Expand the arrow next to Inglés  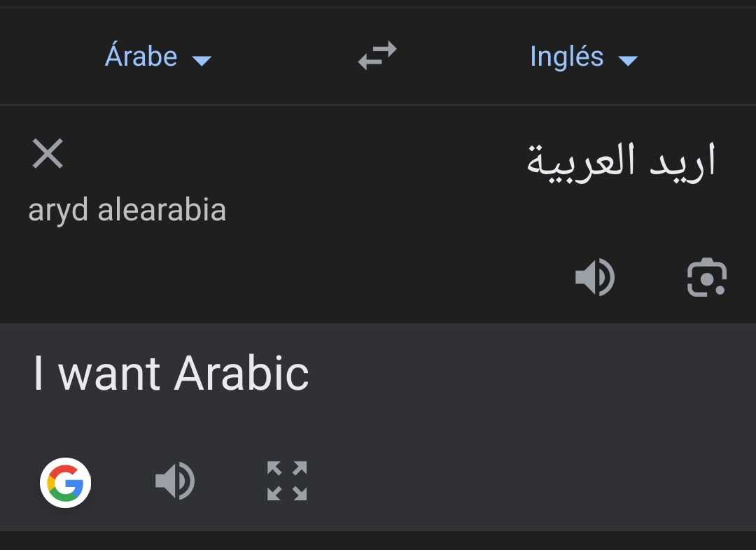[x=628, y=60]
